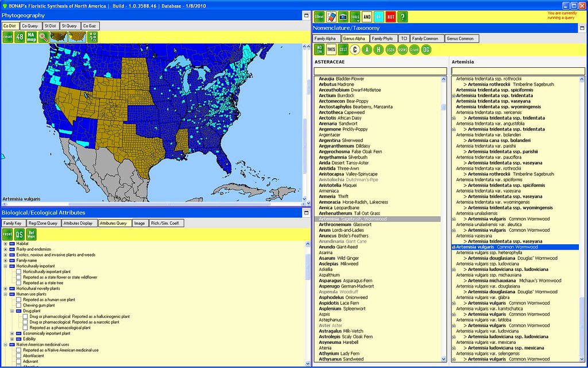Check 'Reported as a state tree' box
The width and height of the screenshot is (588, 368).
(19, 283)
